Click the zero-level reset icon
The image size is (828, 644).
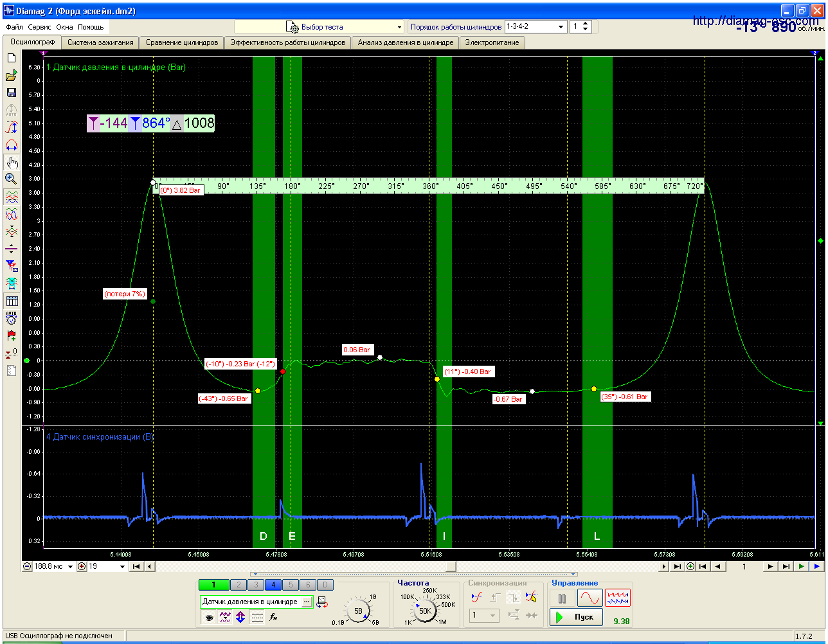coord(11,352)
